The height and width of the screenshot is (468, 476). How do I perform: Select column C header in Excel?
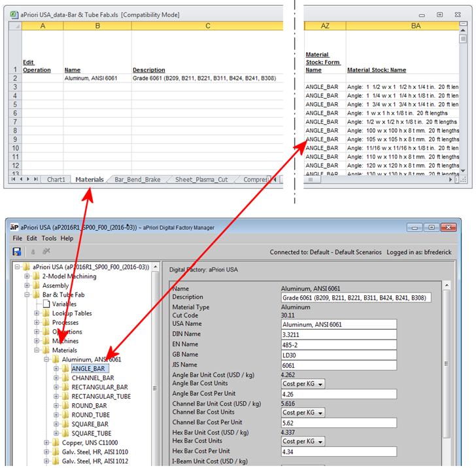[207, 26]
